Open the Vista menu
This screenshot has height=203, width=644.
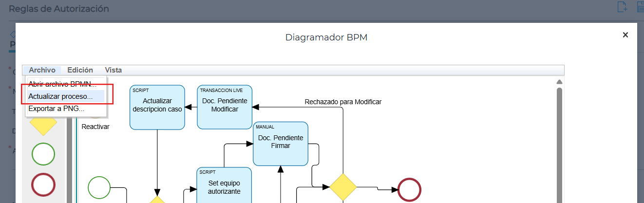point(114,70)
